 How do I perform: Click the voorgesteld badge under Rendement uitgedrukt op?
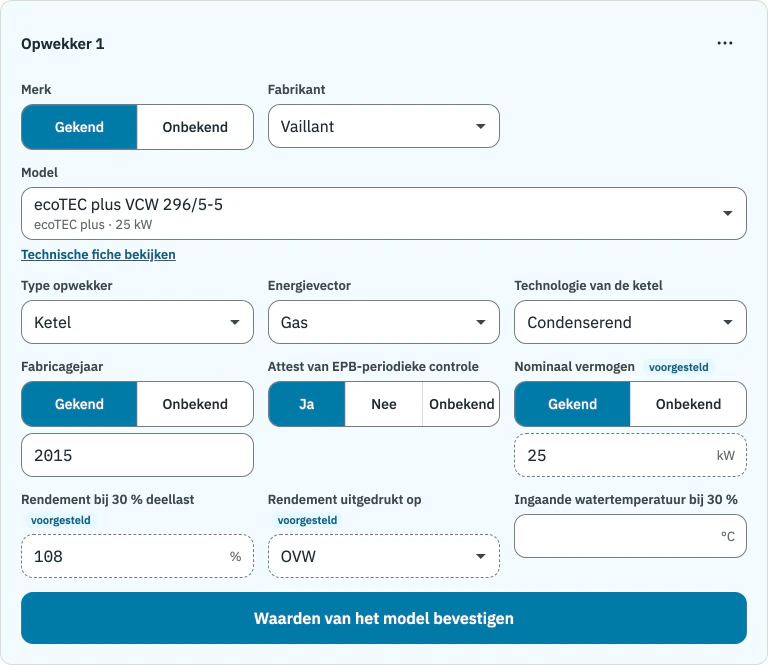(307, 520)
